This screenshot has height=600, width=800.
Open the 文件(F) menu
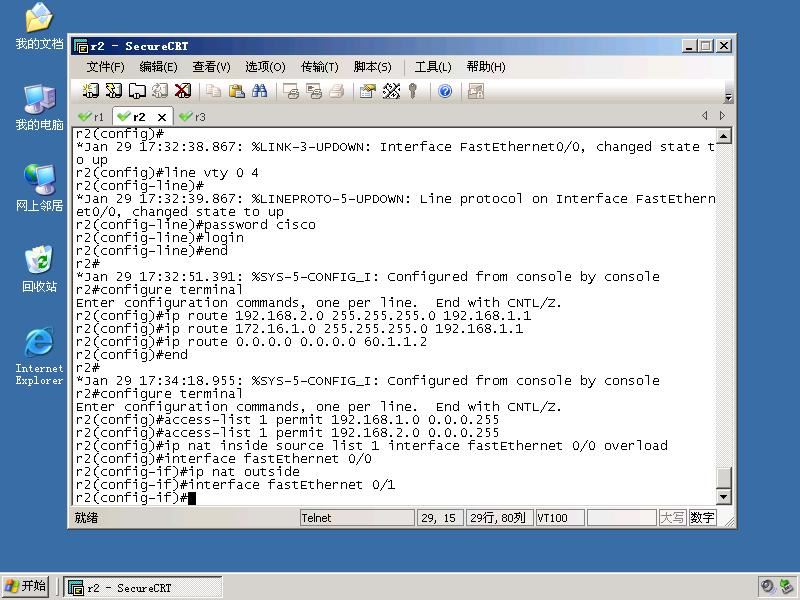coord(106,67)
